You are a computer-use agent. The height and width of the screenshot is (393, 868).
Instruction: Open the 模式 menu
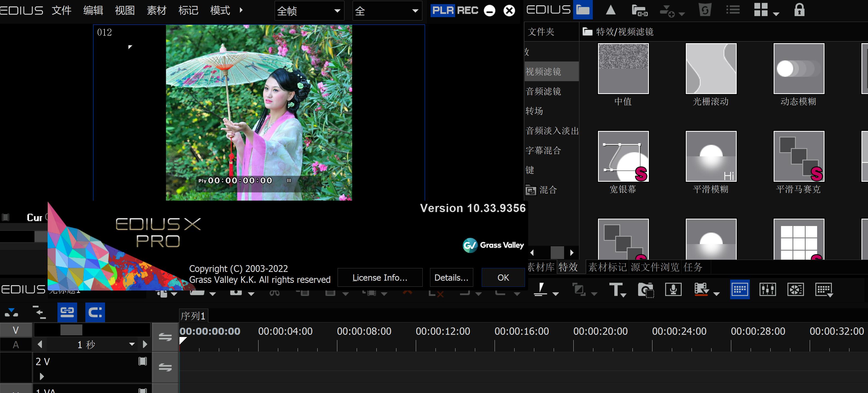pyautogui.click(x=220, y=10)
